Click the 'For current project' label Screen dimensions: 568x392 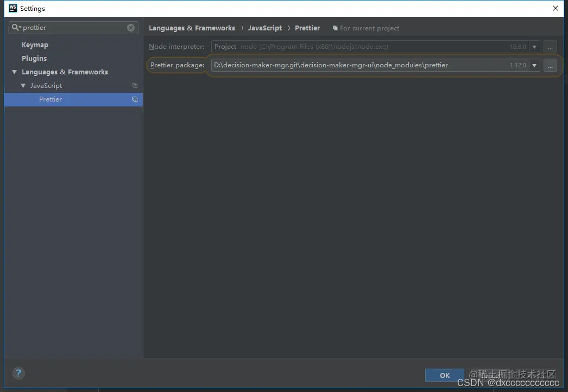[x=369, y=28]
